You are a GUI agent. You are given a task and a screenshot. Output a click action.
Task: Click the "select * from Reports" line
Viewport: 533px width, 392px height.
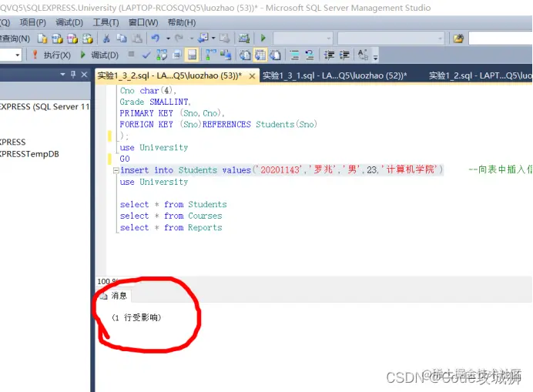click(171, 227)
